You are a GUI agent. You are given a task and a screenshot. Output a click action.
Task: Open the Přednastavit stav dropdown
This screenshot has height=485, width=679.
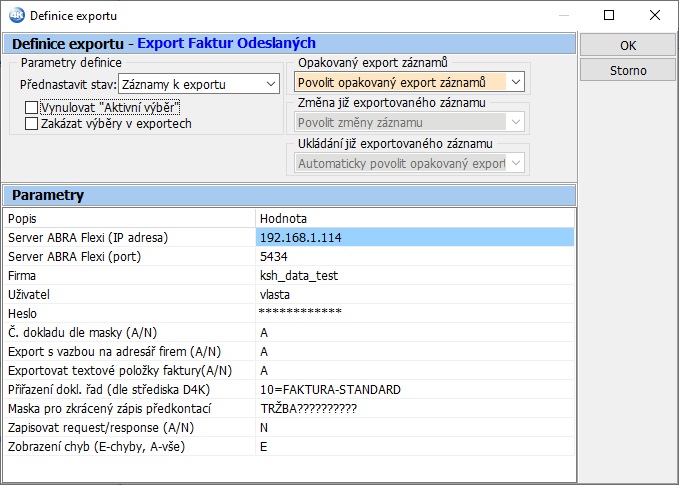coord(199,84)
